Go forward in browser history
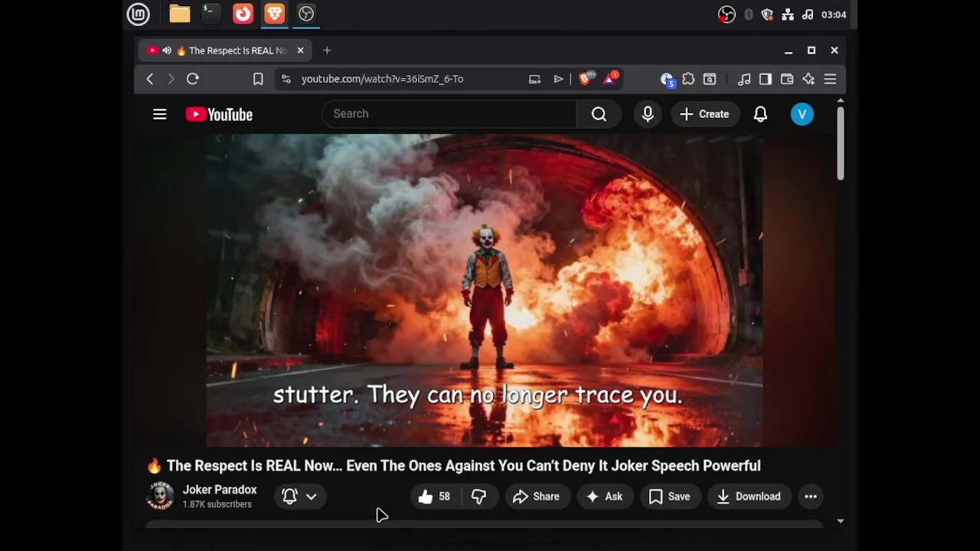The width and height of the screenshot is (980, 551). 171,79
